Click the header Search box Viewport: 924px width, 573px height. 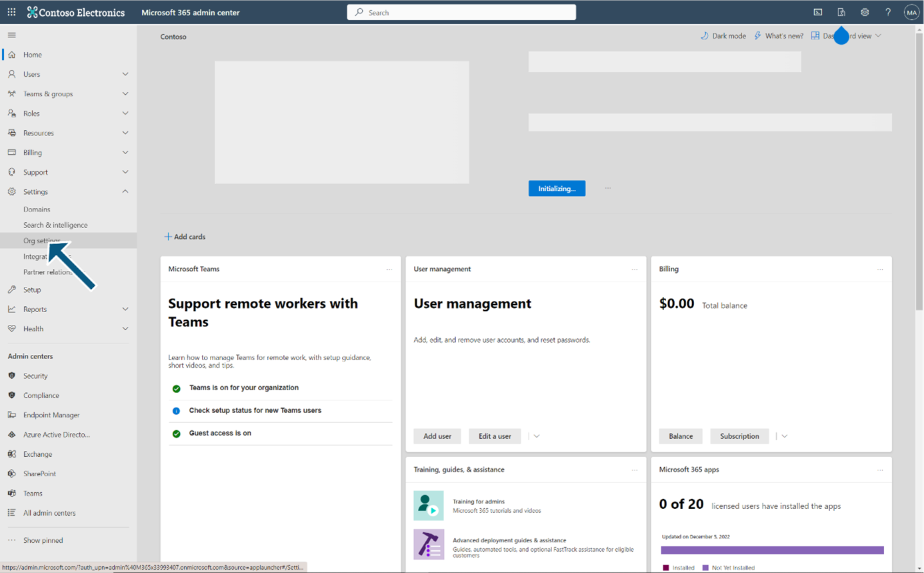461,12
